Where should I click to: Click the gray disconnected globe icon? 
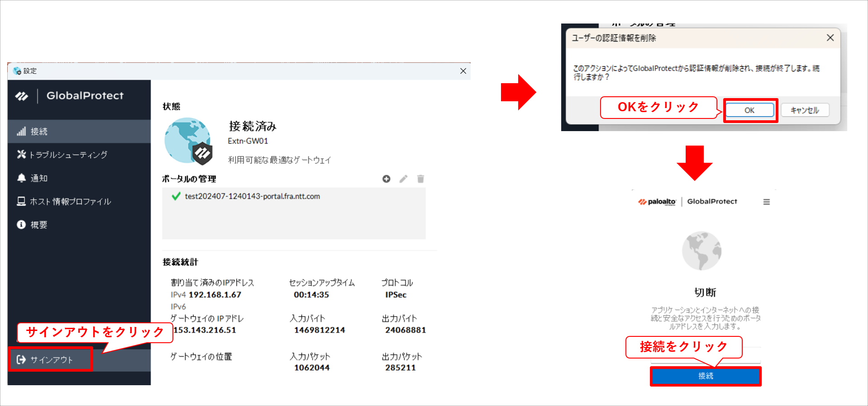click(x=701, y=251)
